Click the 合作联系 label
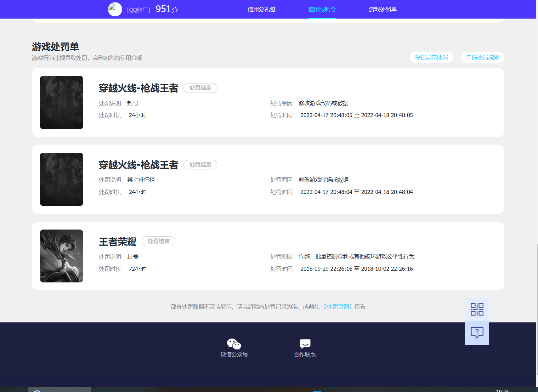This screenshot has width=538, height=392. point(305,355)
